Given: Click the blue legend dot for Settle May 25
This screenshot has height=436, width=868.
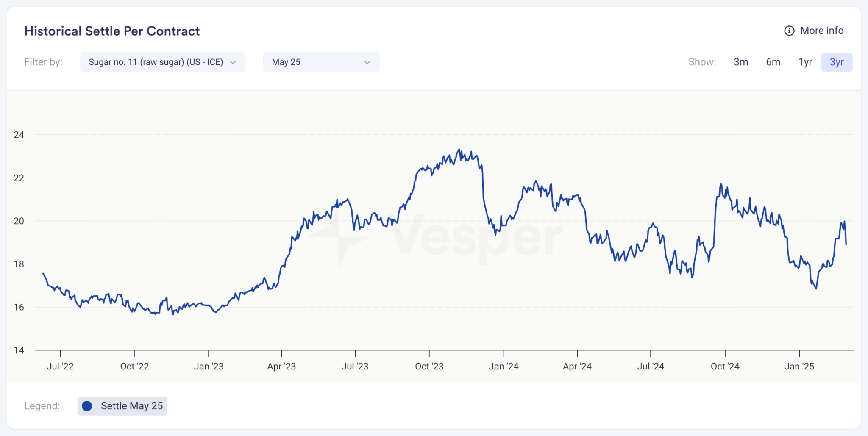Looking at the screenshot, I should point(87,406).
